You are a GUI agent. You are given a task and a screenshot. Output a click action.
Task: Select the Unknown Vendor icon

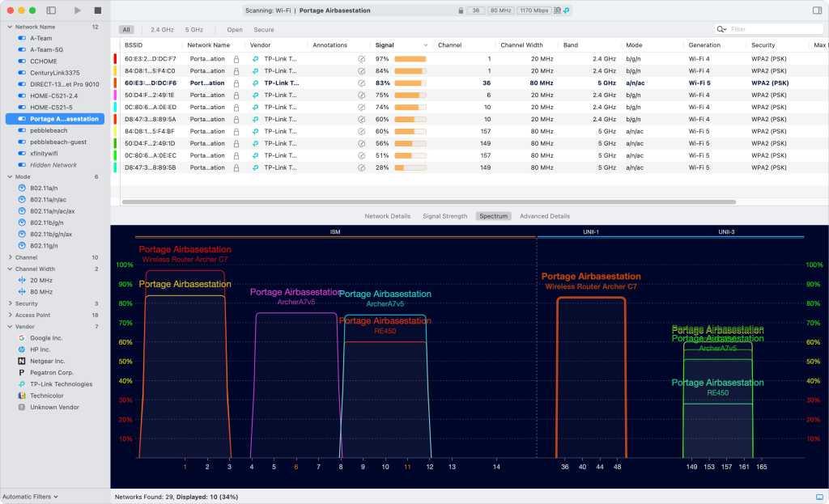pos(22,407)
